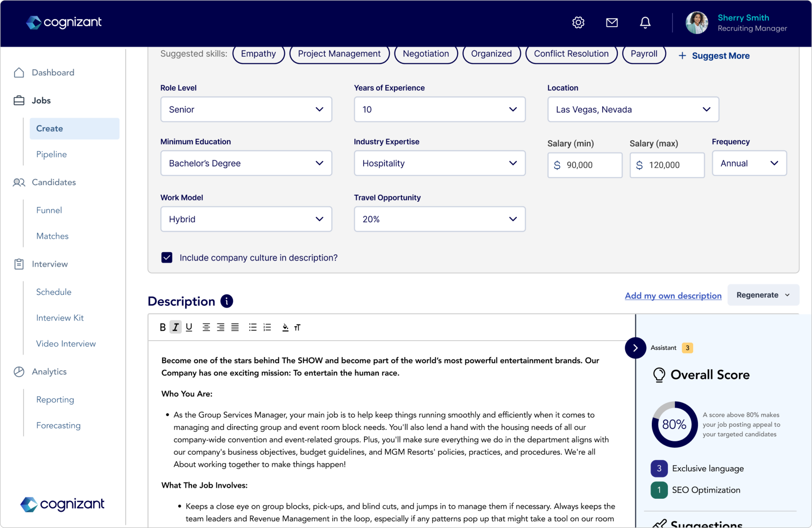
Task: Open the Exclusive language issues item
Action: coord(697,468)
